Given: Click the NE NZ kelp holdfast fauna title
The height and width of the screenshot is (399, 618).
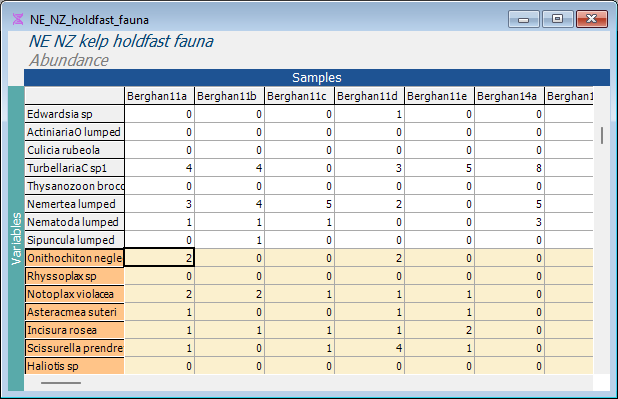Looking at the screenshot, I should pyautogui.click(x=121, y=41).
